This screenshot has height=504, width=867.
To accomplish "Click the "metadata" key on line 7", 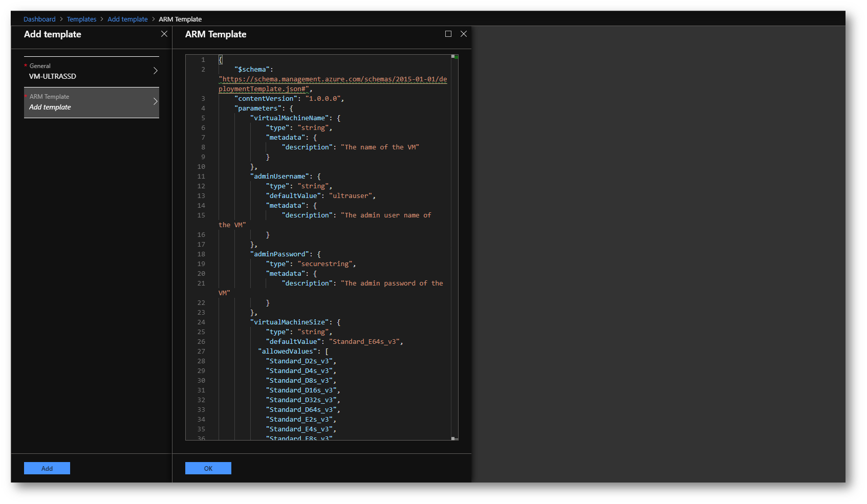I will coord(286,138).
